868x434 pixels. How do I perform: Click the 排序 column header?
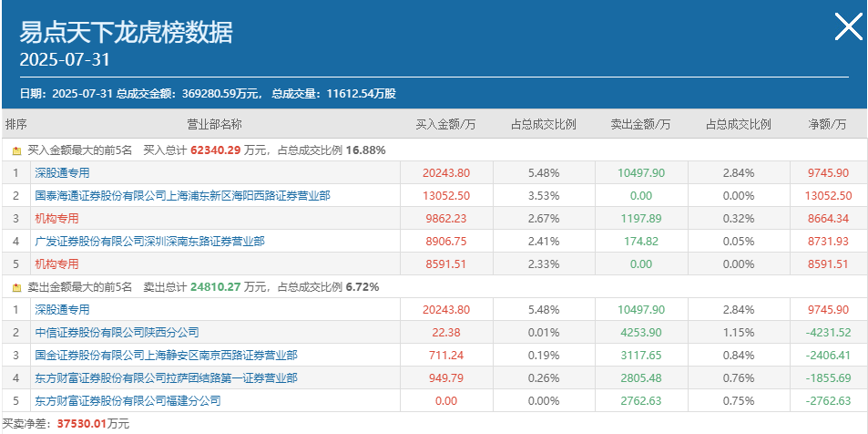coord(16,124)
